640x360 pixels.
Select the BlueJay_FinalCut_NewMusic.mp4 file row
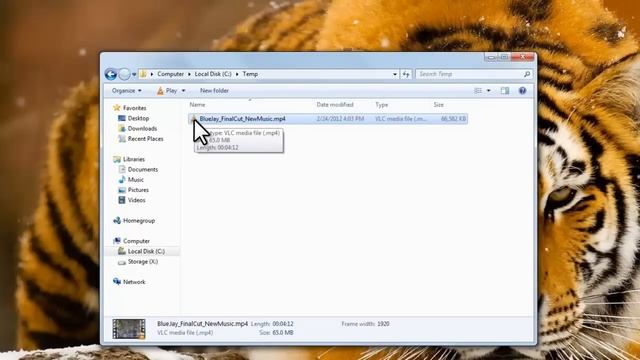[x=328, y=119]
